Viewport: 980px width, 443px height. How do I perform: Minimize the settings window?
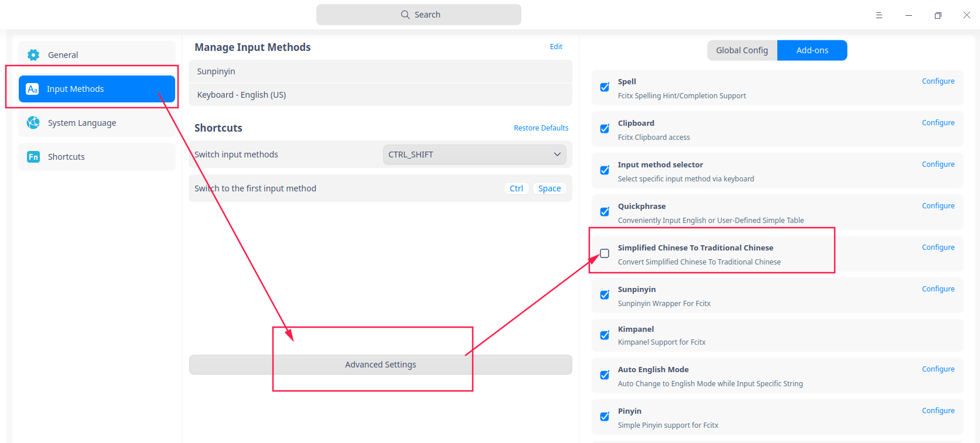point(909,15)
